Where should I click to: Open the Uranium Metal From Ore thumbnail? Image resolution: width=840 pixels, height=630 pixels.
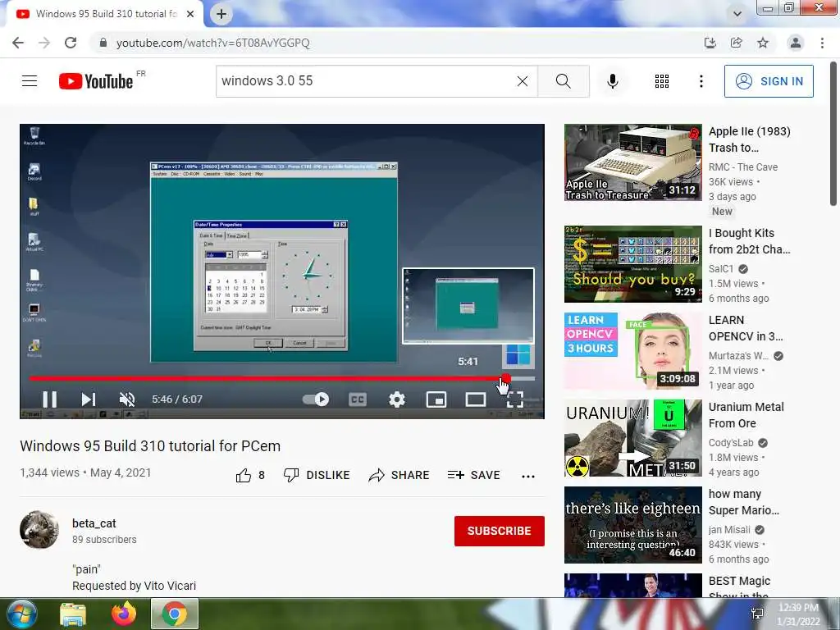point(632,438)
